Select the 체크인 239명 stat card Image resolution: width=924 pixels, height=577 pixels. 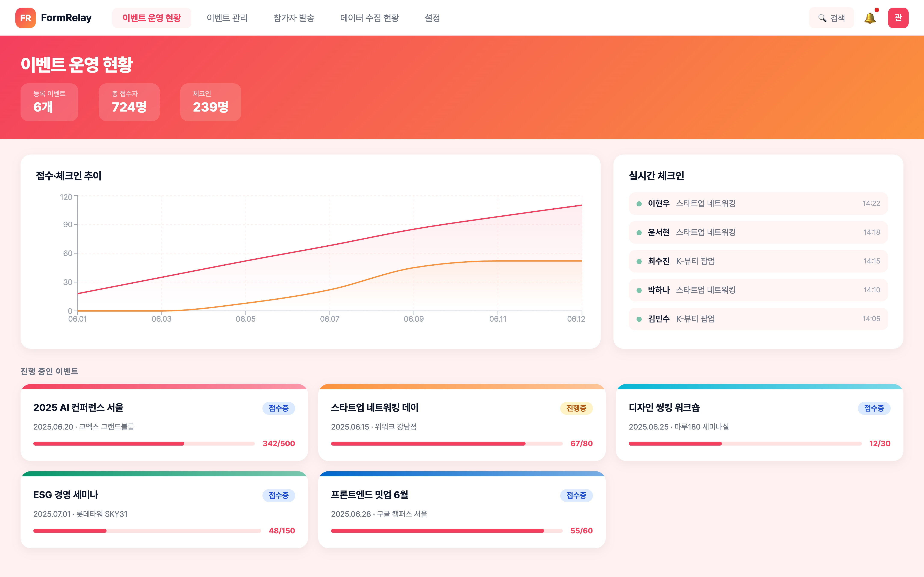[x=210, y=102]
